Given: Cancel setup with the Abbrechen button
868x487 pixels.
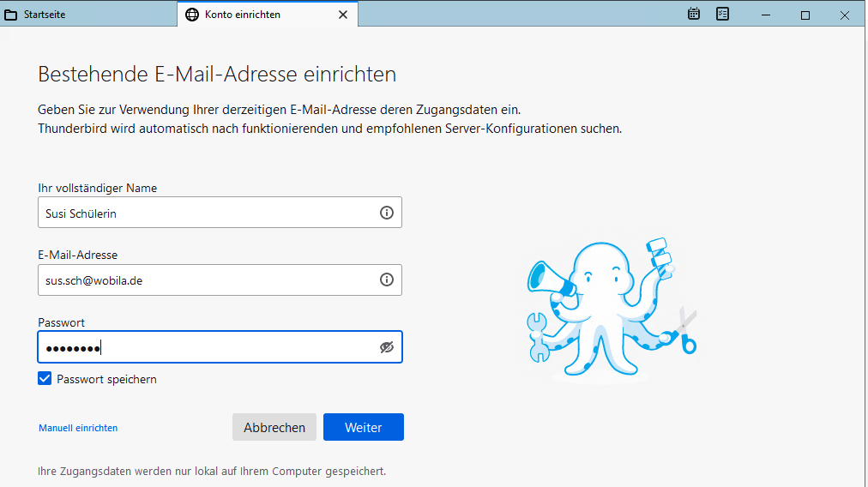Looking at the screenshot, I should pyautogui.click(x=274, y=427).
